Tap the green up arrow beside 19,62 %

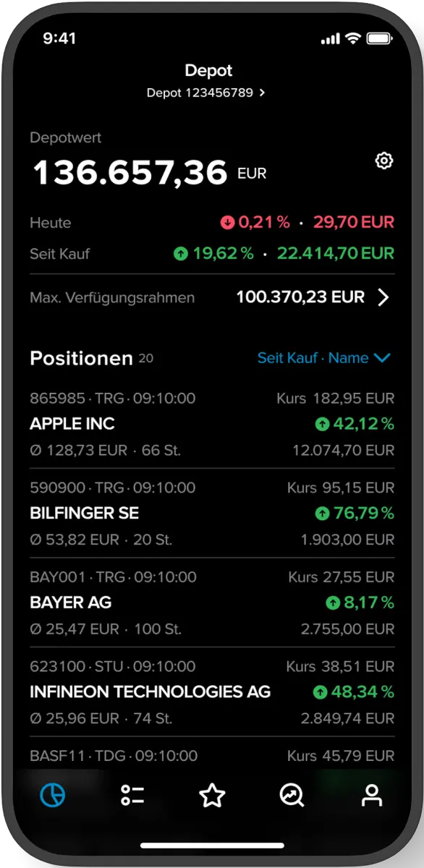click(x=181, y=254)
